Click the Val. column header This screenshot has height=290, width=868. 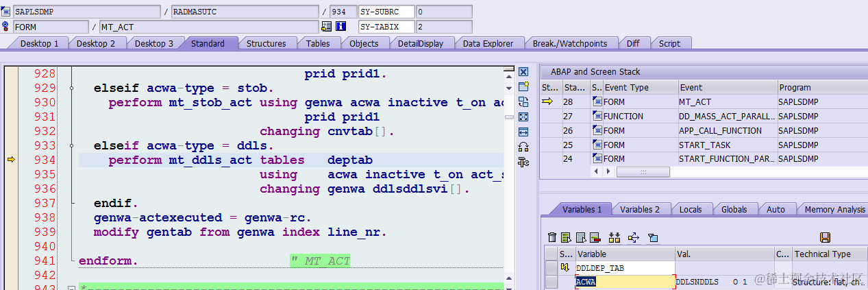pos(724,254)
